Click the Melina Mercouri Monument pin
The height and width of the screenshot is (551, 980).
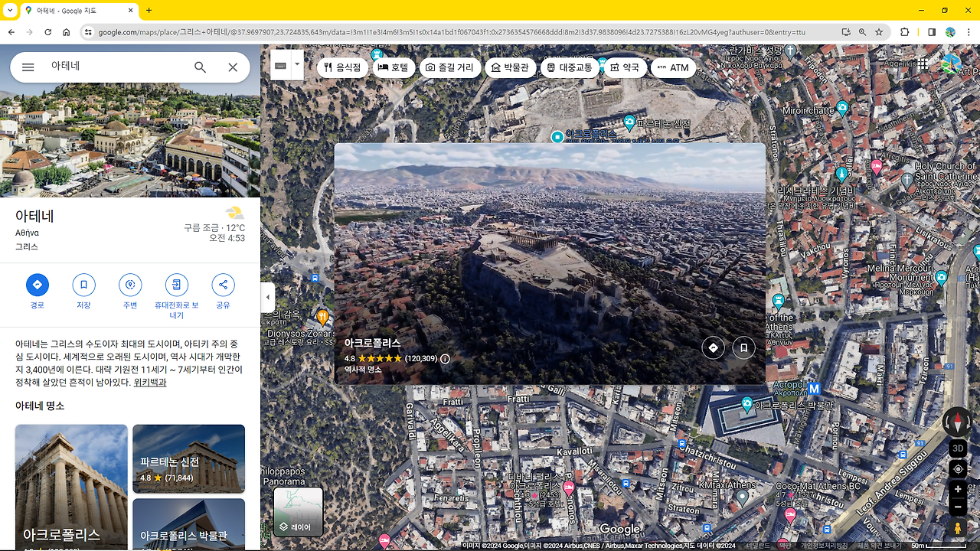pyautogui.click(x=942, y=277)
